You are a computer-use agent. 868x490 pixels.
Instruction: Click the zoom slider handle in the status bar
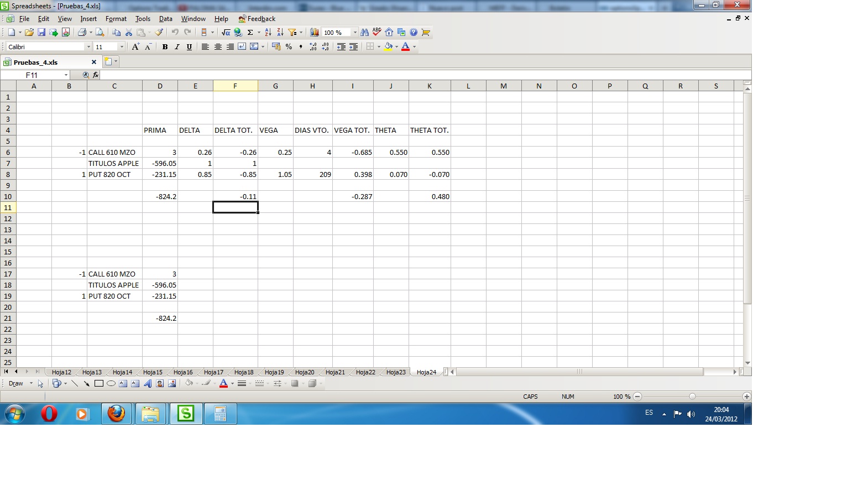[692, 397]
